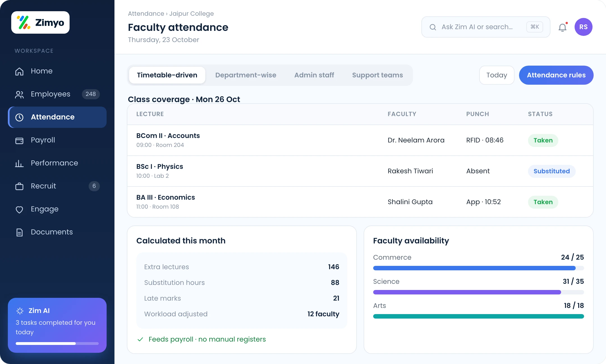Click the RFID · 08:46 punch entry

[485, 140]
